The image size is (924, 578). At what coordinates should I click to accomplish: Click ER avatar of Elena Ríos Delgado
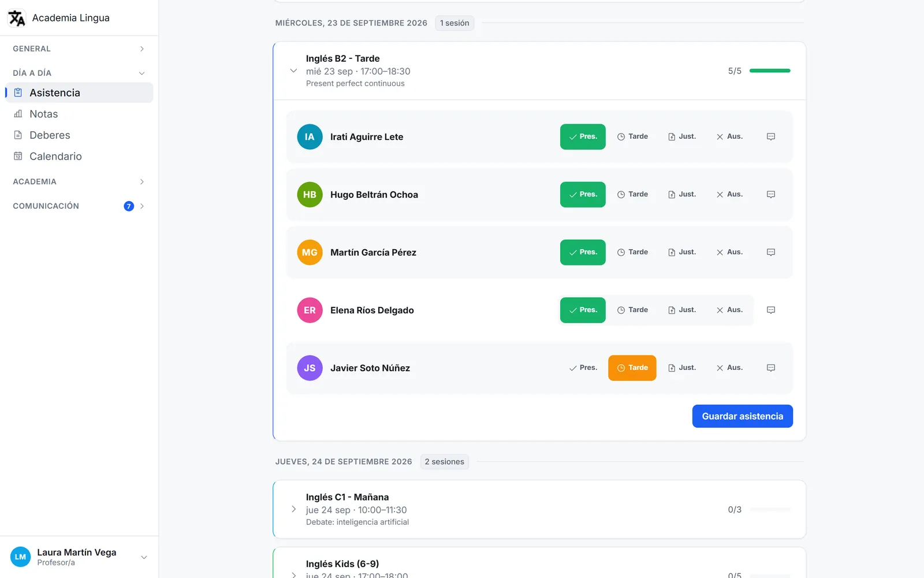tap(310, 310)
